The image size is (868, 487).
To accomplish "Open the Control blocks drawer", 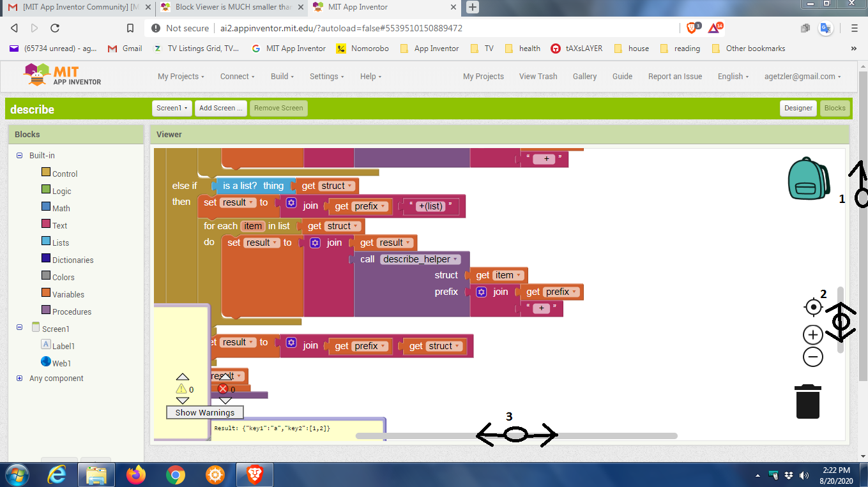I will [x=64, y=173].
